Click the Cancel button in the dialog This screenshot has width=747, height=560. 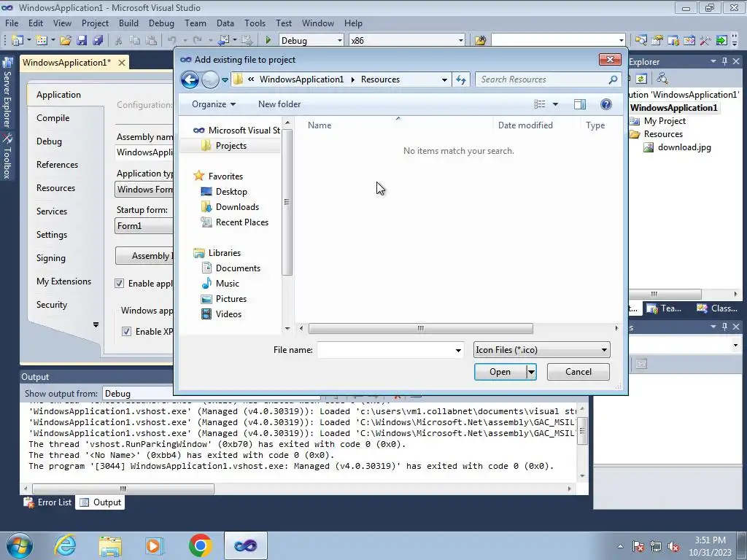pos(578,372)
